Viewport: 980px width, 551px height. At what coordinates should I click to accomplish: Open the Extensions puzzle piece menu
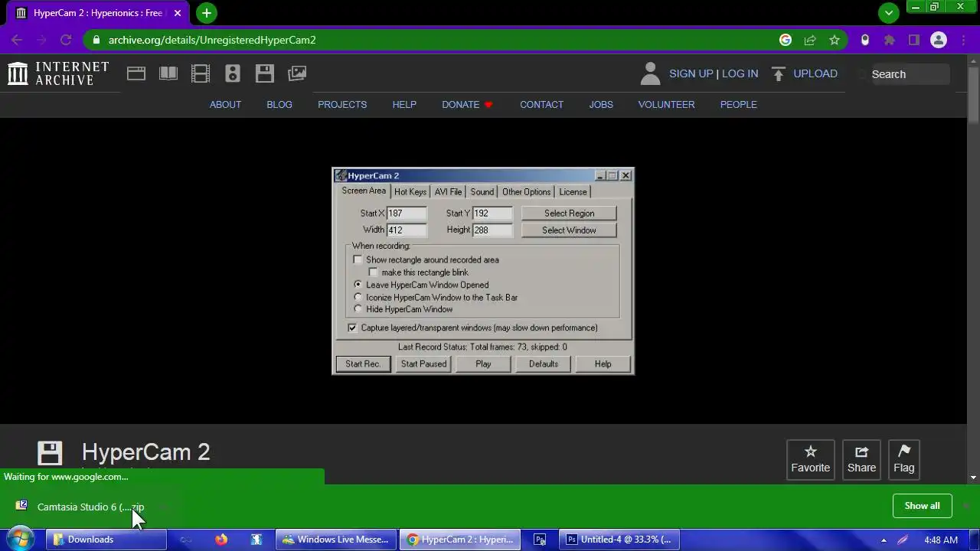(890, 40)
